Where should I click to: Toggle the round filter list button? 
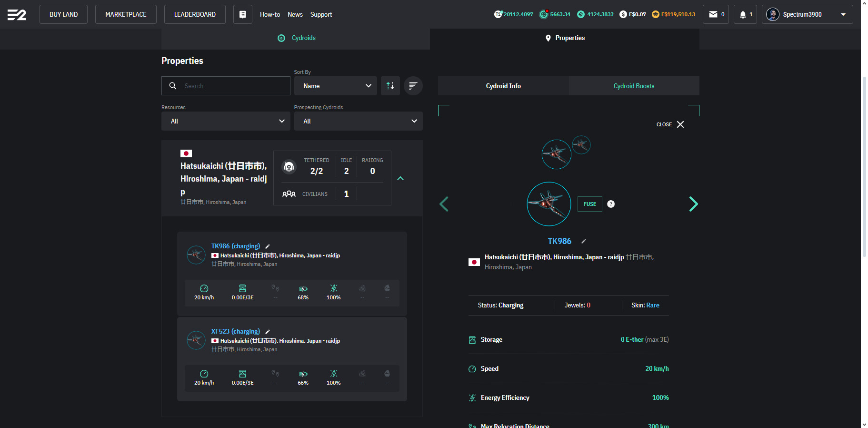tap(413, 86)
